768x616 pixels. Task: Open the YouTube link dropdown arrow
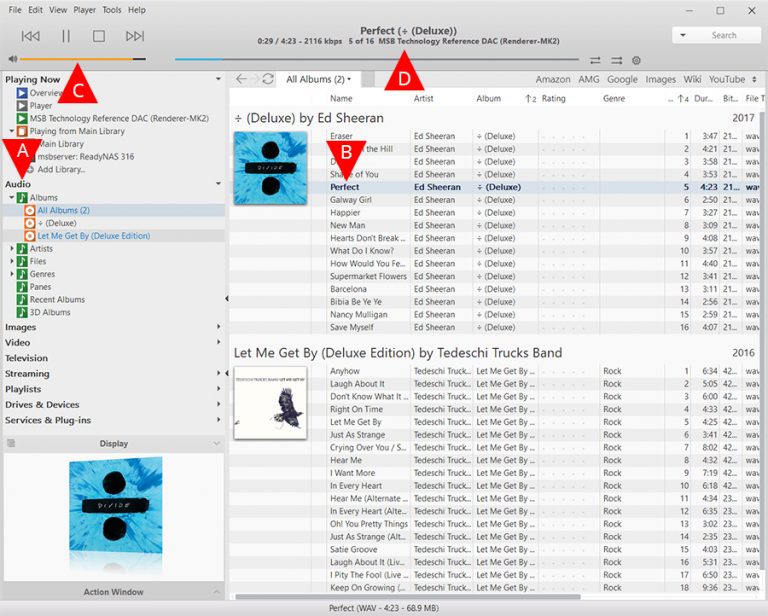click(x=754, y=79)
